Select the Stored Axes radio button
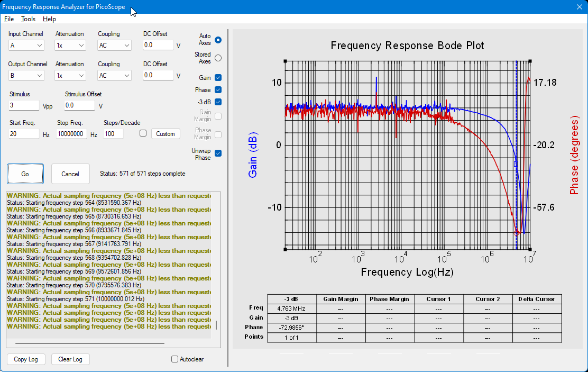Image resolution: width=588 pixels, height=372 pixels. [x=218, y=58]
